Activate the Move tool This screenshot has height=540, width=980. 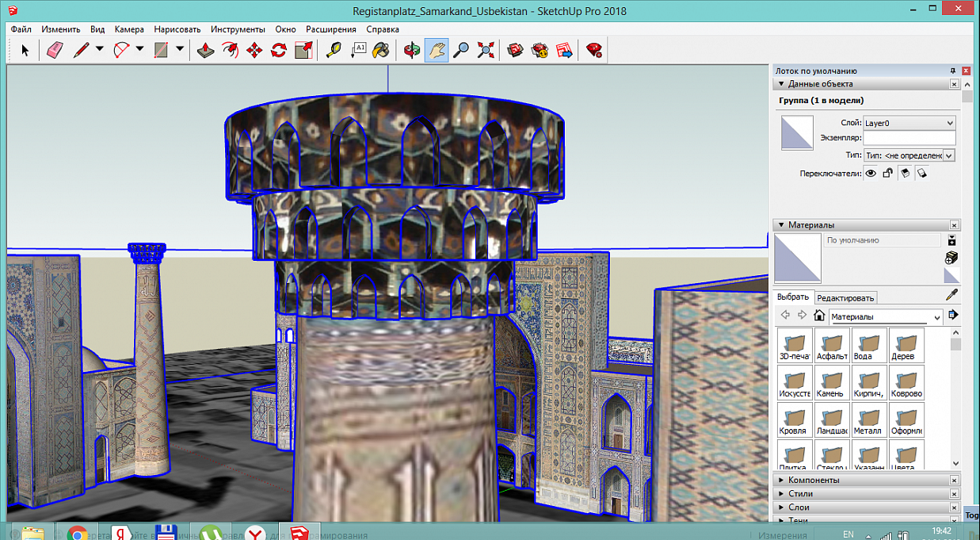(x=254, y=50)
